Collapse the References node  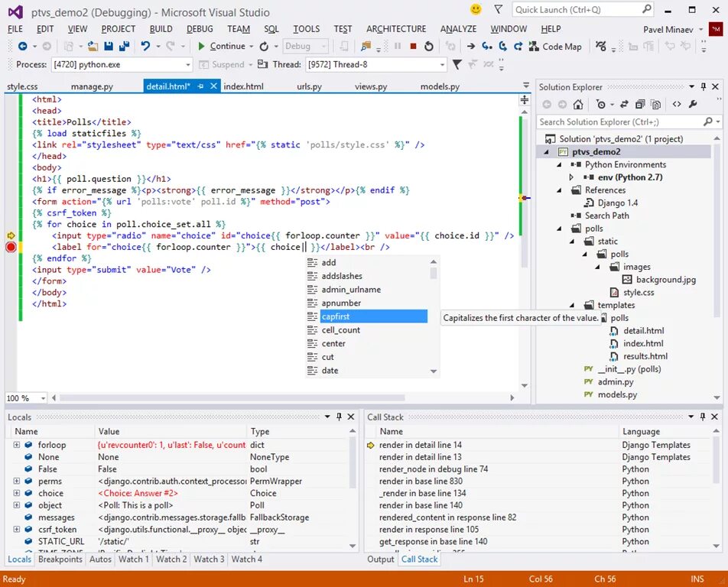pos(559,190)
